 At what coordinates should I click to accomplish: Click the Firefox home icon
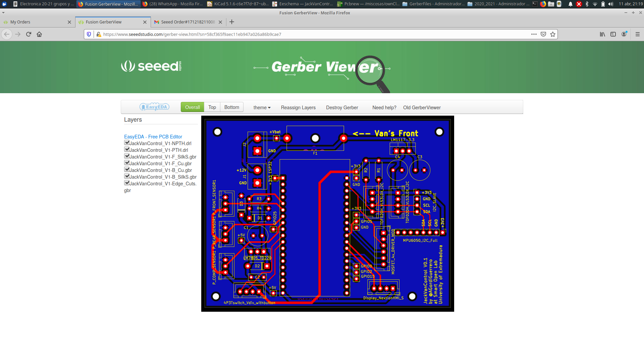(x=39, y=34)
